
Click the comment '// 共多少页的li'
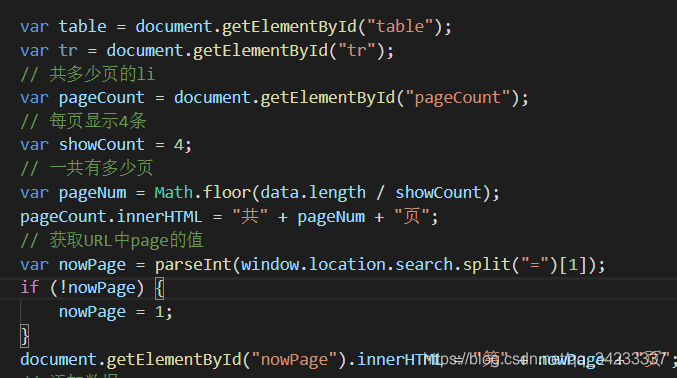point(88,74)
